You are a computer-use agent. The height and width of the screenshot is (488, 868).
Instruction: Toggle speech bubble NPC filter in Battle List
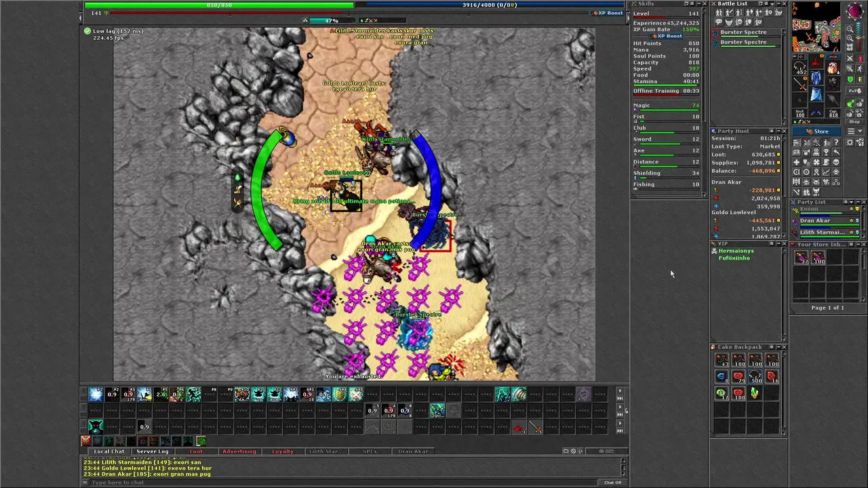(x=719, y=22)
